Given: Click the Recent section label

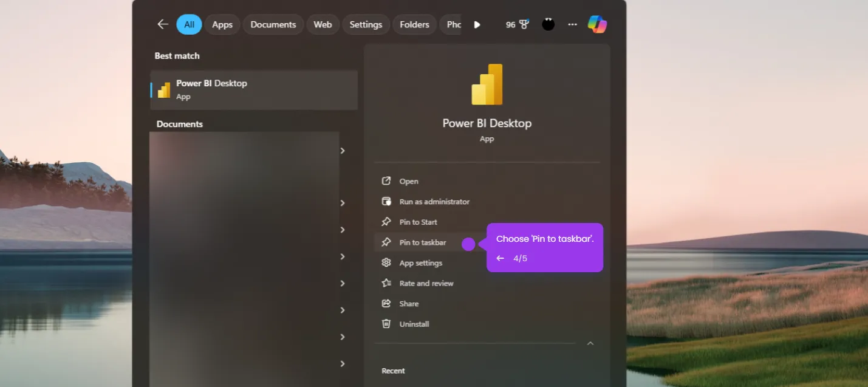Looking at the screenshot, I should [393, 371].
